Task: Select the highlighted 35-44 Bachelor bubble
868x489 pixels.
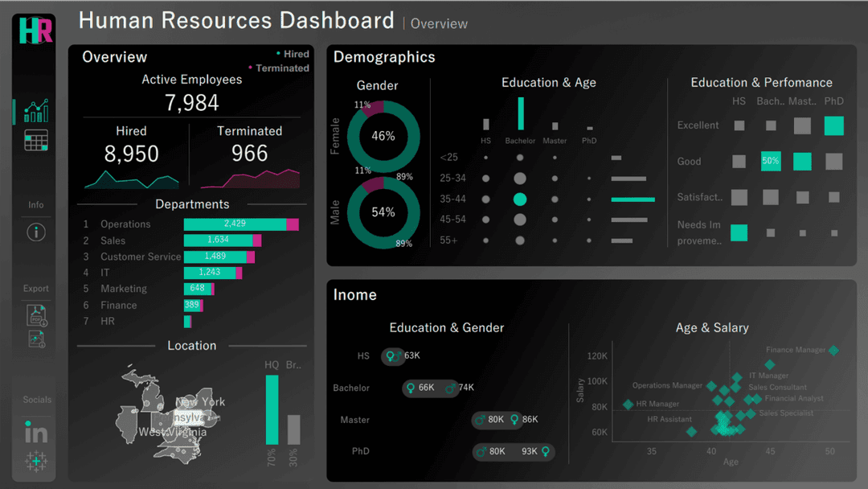Action: tap(520, 199)
